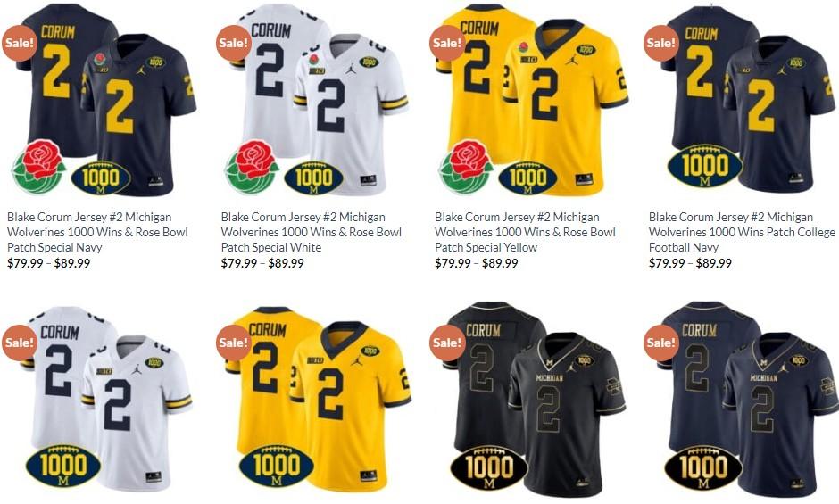The width and height of the screenshot is (839, 504).
Task: Click Sale badge on Special Navy jersey
Action: 20,42
